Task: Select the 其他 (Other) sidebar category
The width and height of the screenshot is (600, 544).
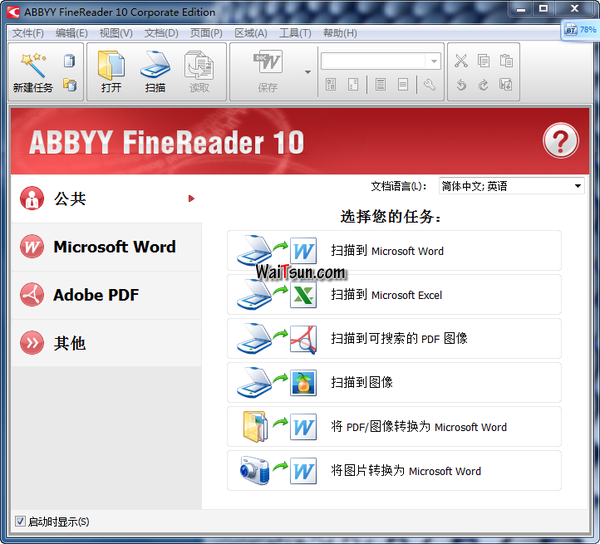Action: [x=106, y=343]
